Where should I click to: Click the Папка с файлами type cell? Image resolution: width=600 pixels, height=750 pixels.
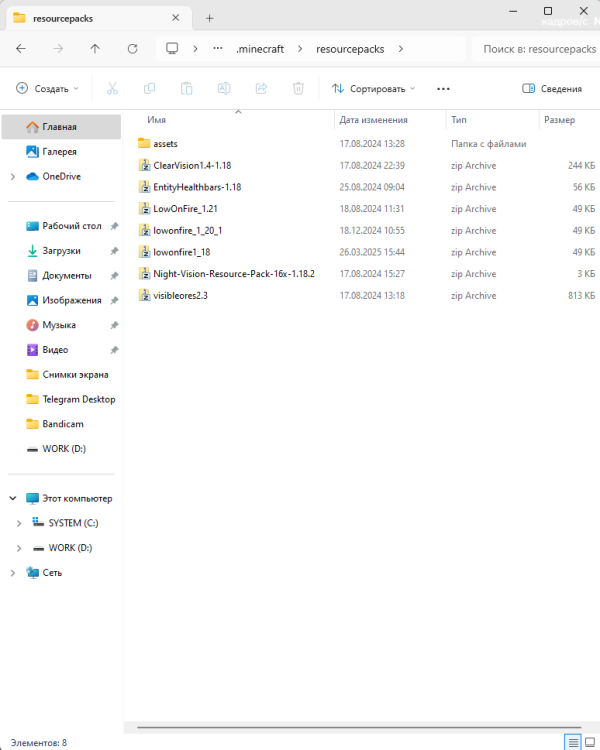489,143
